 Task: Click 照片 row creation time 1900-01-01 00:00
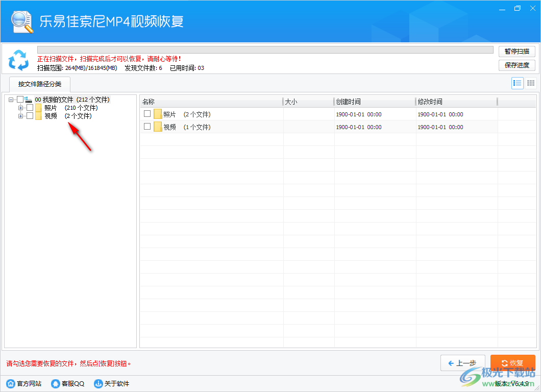[359, 114]
